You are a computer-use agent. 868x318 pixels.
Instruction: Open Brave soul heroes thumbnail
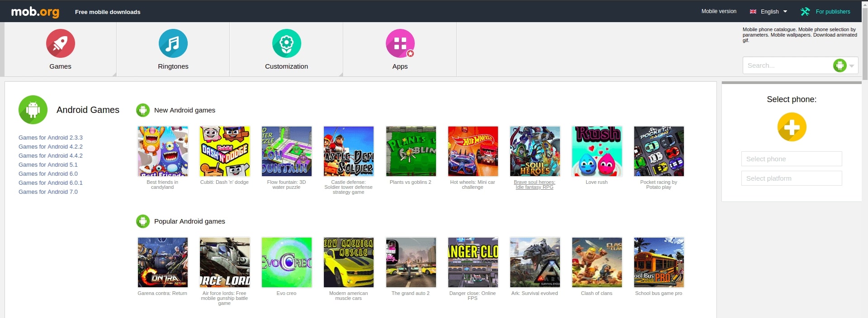535,151
